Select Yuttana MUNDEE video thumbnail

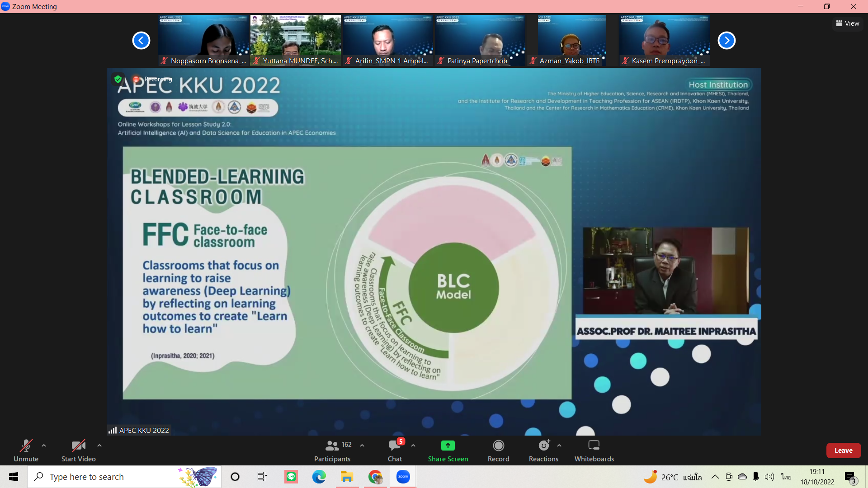pos(296,40)
